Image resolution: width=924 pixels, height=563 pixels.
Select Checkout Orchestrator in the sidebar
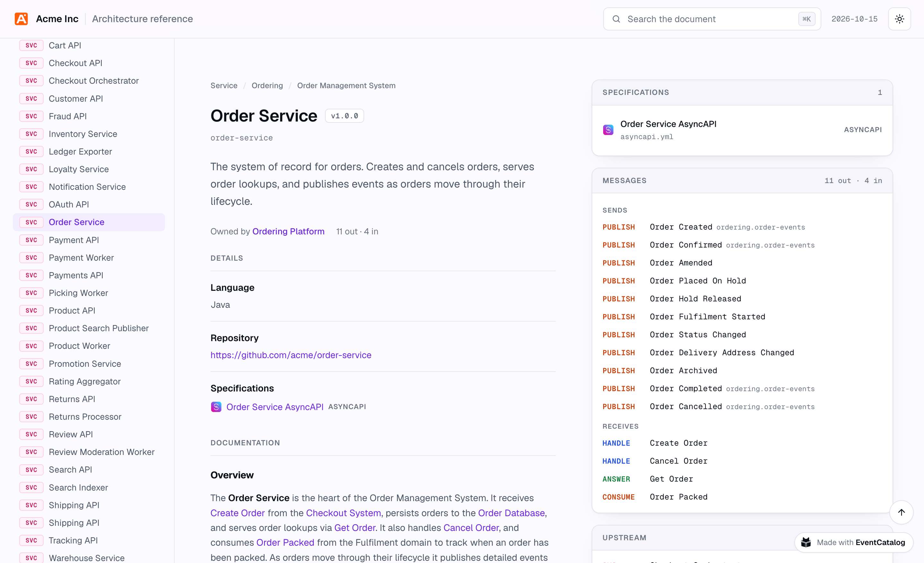tap(89, 80)
